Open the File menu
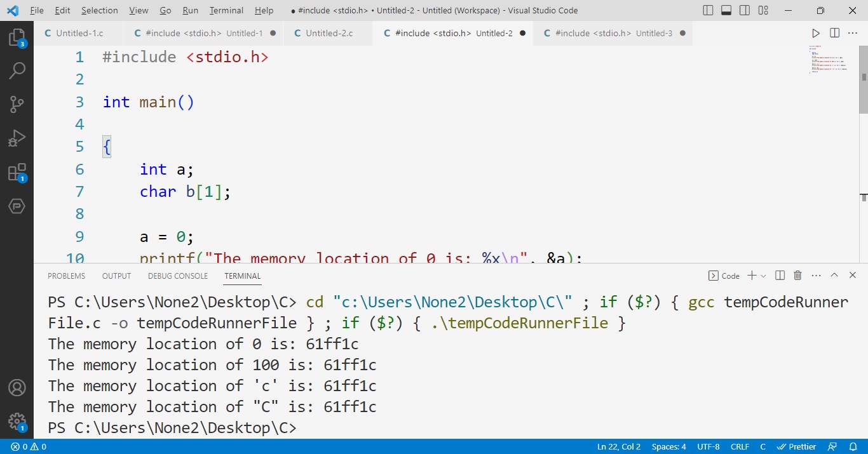The height and width of the screenshot is (454, 868). [37, 10]
